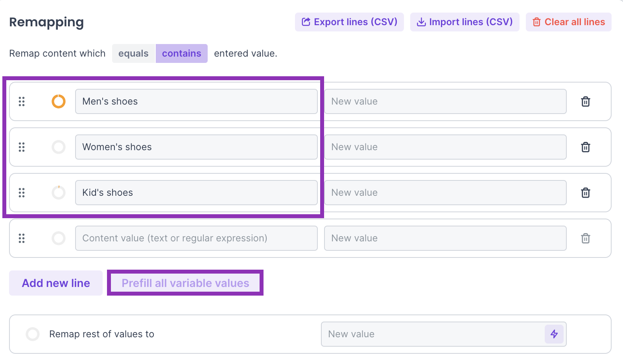
Task: Clear all remapping lines
Action: pyautogui.click(x=568, y=22)
